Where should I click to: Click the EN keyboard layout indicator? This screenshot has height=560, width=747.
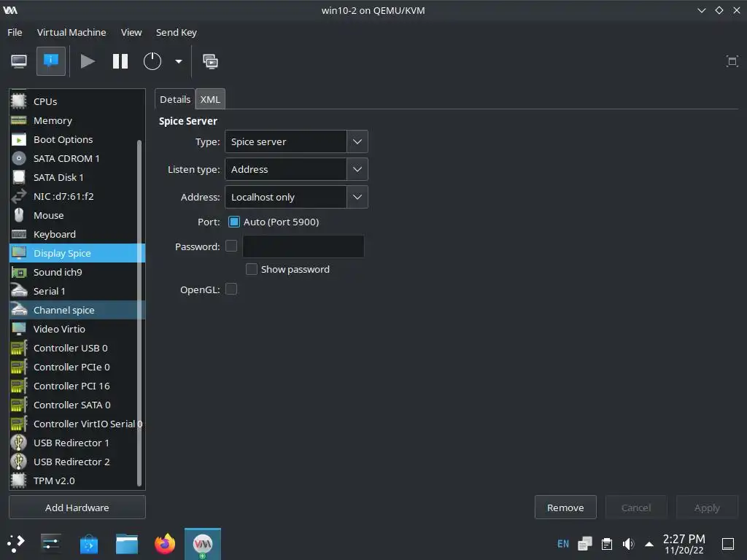pos(563,544)
